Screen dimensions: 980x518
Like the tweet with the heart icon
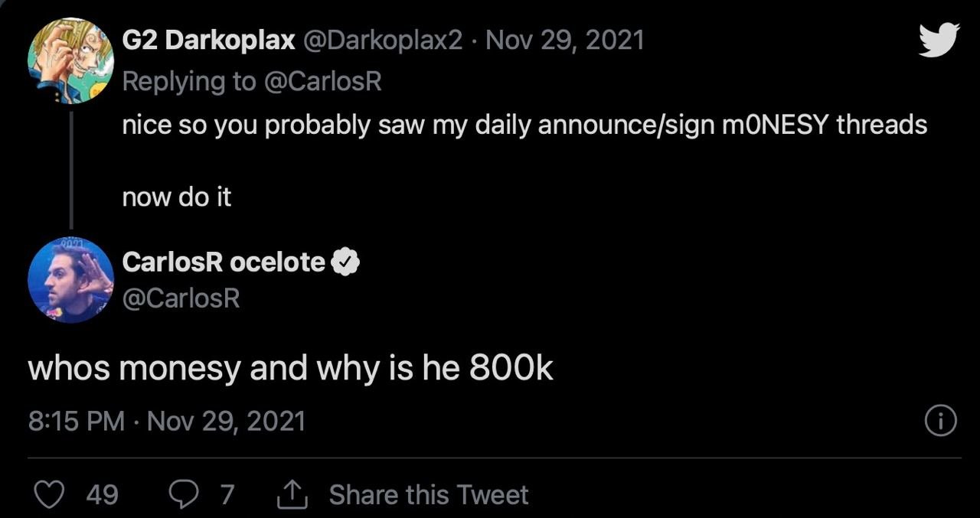[51, 495]
